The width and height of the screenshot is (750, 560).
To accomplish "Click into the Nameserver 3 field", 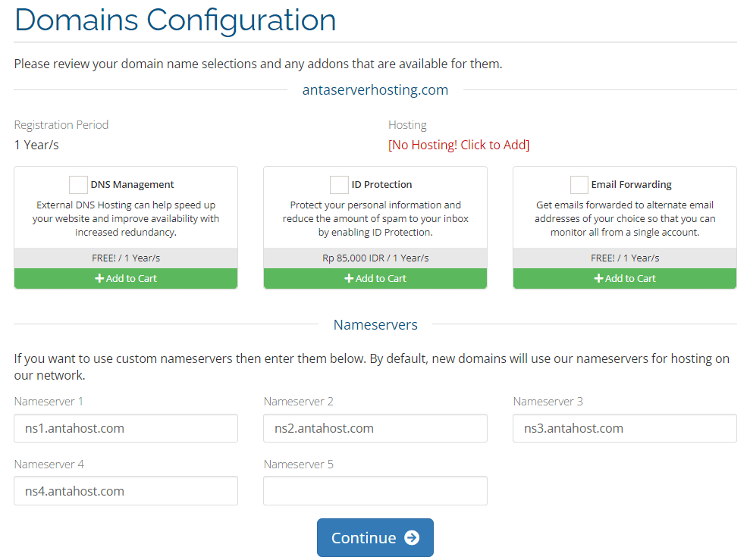I will point(625,428).
